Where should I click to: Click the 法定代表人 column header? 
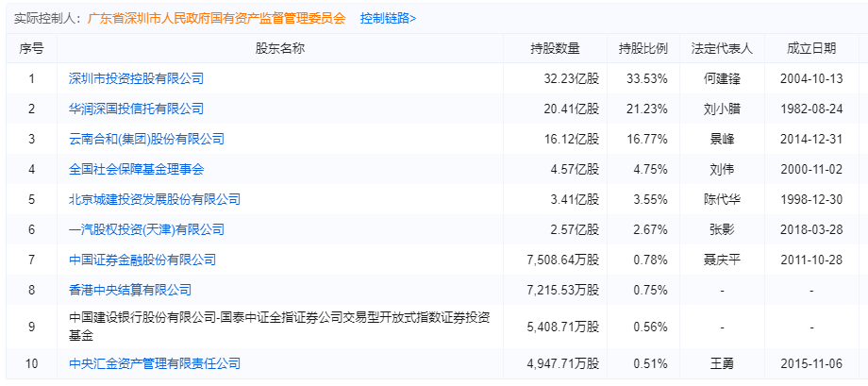(722, 48)
